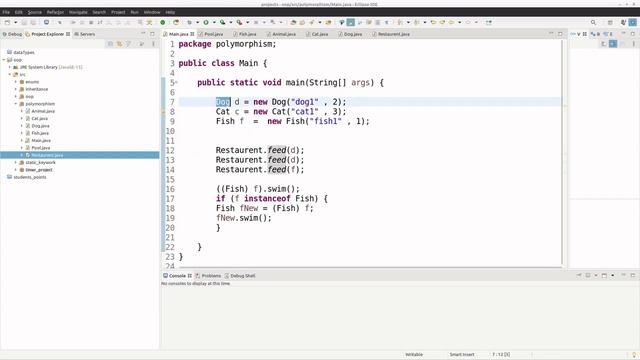This screenshot has width=640, height=360.
Task: Click the Open Perspective icon
Action: (x=610, y=22)
